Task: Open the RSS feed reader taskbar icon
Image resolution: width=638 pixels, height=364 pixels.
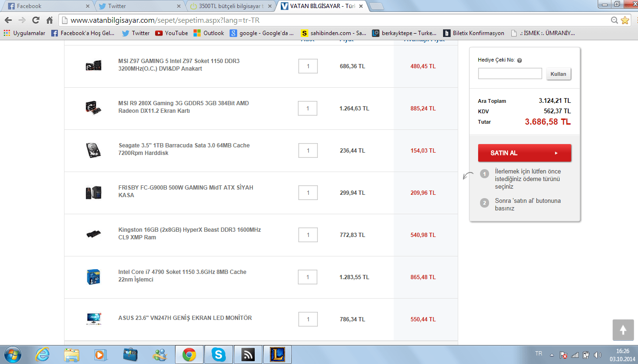Action: coord(248,355)
